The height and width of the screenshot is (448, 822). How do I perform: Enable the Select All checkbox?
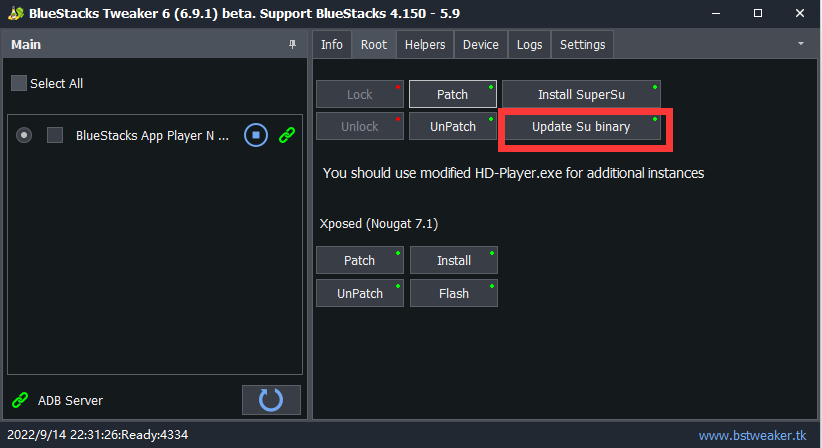19,83
